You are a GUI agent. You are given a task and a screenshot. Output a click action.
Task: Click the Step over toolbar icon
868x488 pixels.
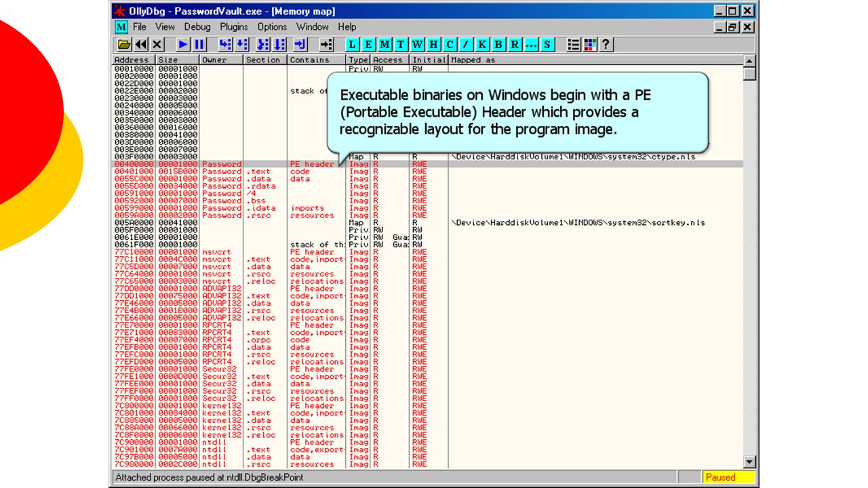(242, 45)
